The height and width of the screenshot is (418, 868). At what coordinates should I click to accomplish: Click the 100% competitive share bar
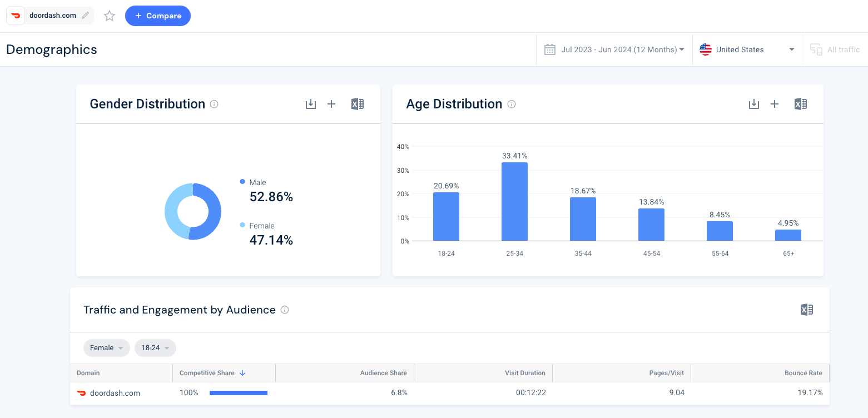click(239, 393)
